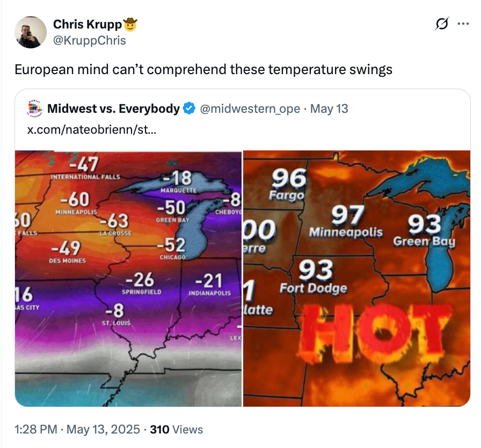The width and height of the screenshot is (481, 448).
Task: Click Chris Krupp's profile photo
Action: click(31, 32)
